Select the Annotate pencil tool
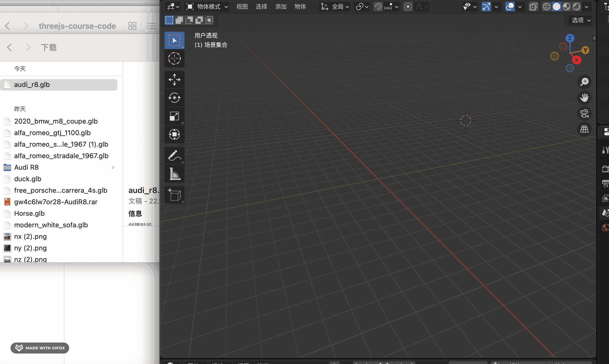Viewport: 609px width, 364px height. [174, 156]
